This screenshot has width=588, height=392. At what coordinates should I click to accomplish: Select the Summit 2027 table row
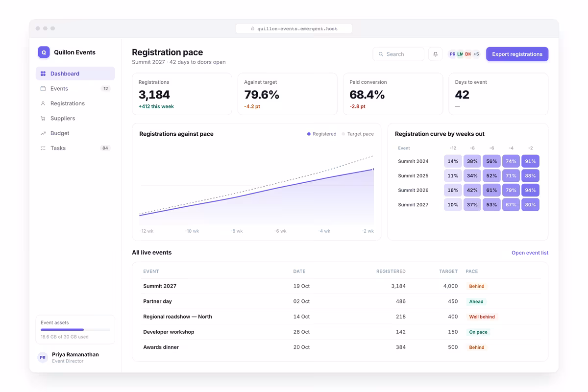pyautogui.click(x=340, y=286)
